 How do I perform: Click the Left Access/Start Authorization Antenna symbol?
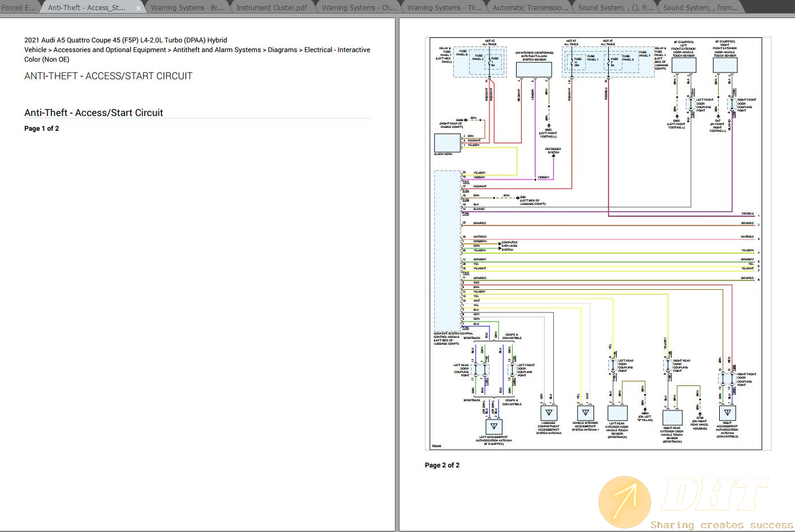pos(494,427)
